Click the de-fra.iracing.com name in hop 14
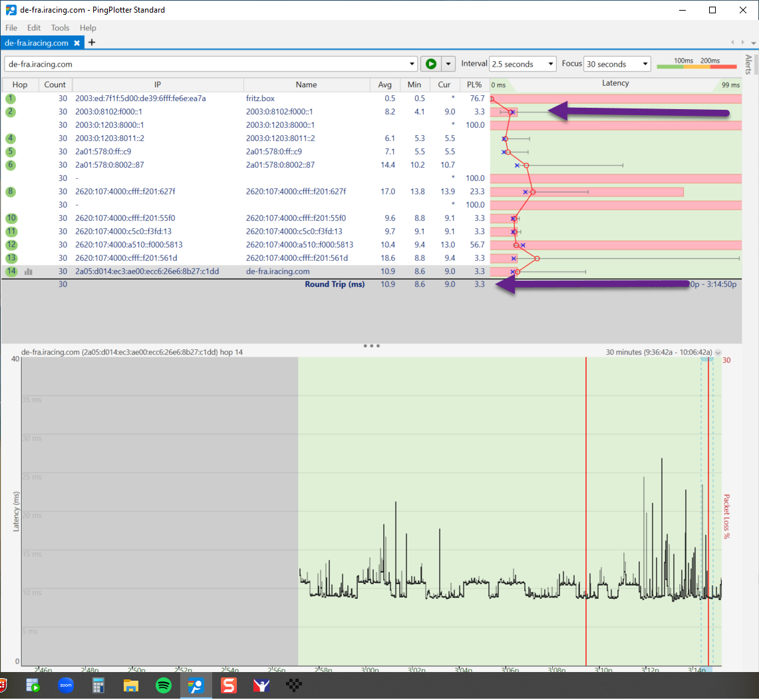The height and width of the screenshot is (700, 759). click(278, 271)
